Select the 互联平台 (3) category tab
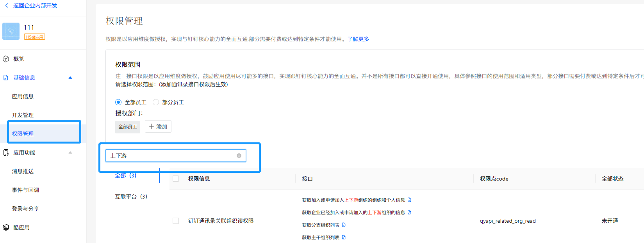The height and width of the screenshot is (243, 644). [131, 197]
